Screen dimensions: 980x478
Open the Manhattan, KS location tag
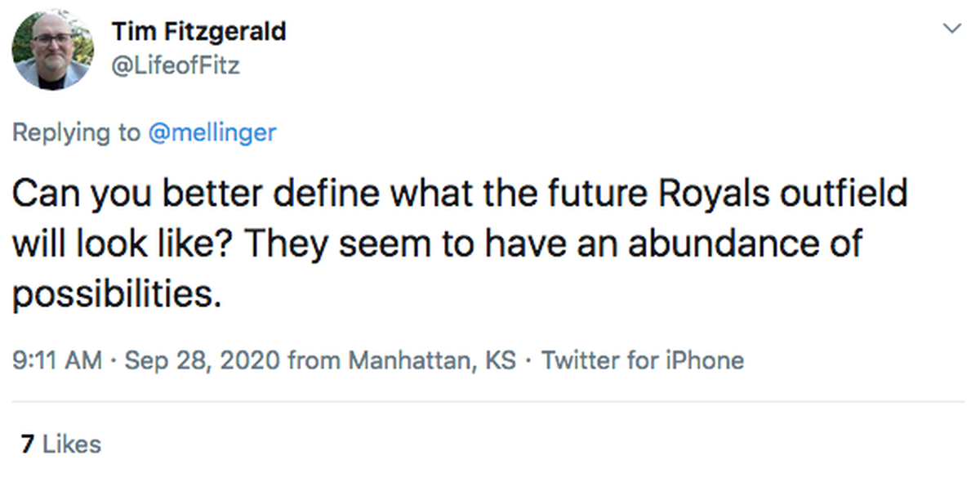(433, 360)
